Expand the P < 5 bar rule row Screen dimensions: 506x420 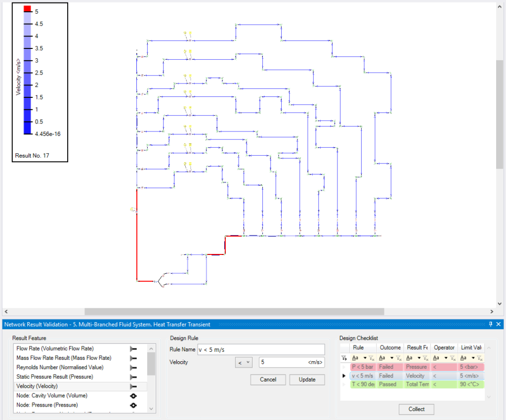344,367
